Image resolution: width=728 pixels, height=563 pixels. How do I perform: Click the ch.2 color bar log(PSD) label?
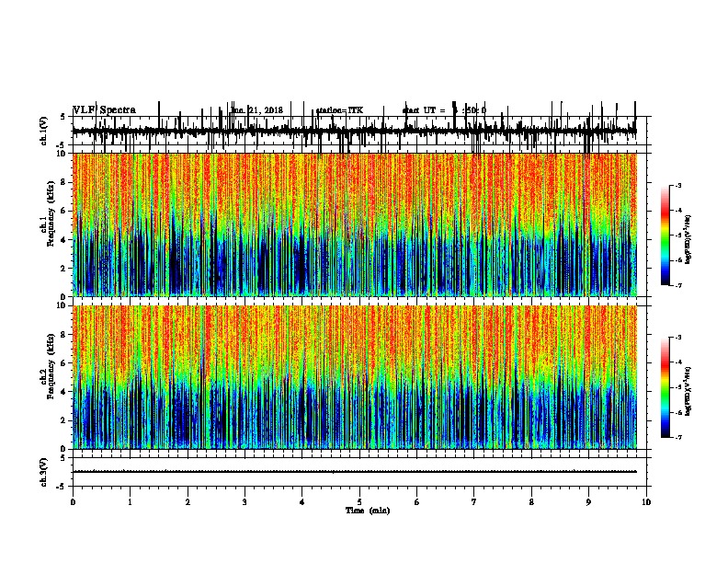[688, 391]
